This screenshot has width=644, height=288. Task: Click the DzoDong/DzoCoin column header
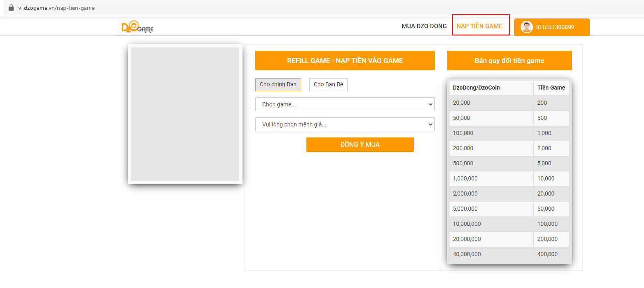click(x=476, y=88)
